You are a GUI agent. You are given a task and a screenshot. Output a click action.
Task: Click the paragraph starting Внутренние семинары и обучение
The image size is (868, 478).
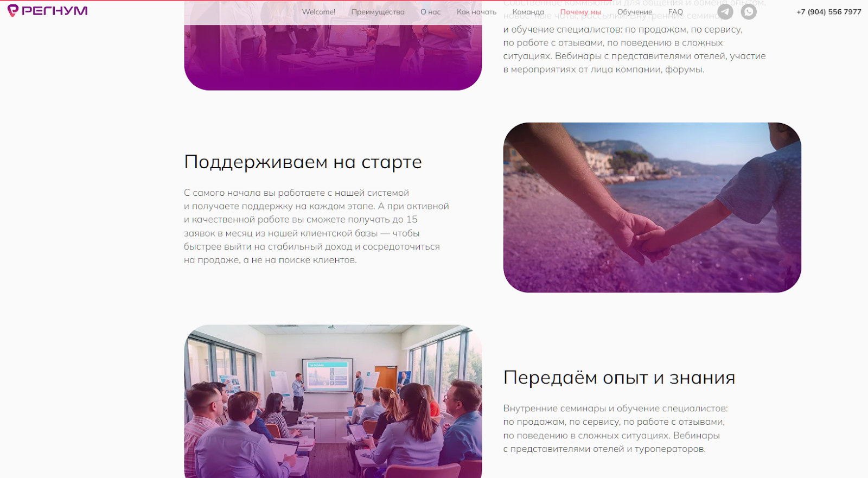pyautogui.click(x=615, y=429)
